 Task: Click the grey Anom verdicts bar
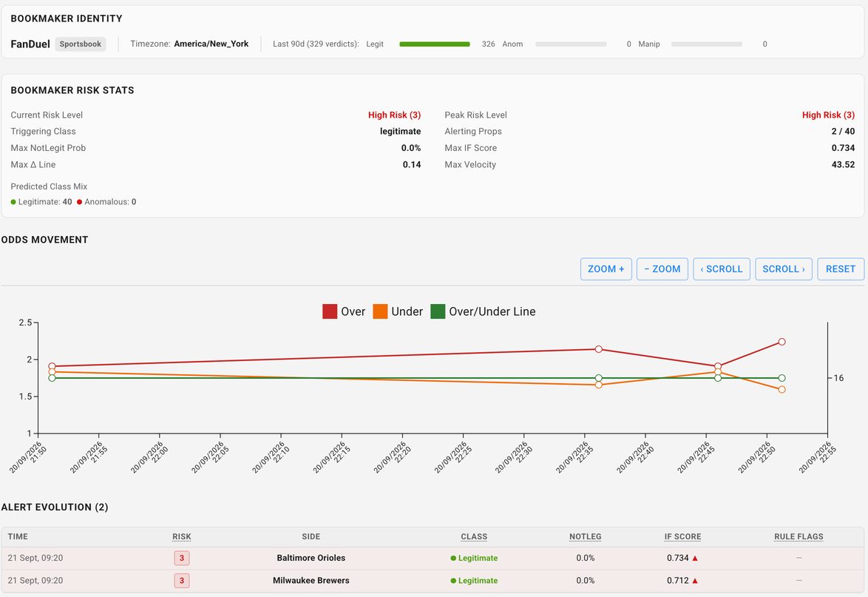pyautogui.click(x=571, y=44)
